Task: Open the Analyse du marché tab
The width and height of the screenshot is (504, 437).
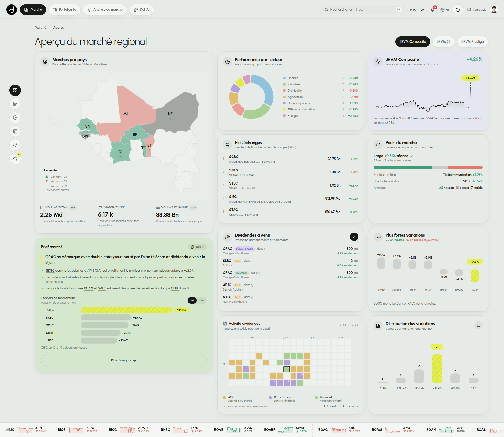Action: click(x=105, y=10)
